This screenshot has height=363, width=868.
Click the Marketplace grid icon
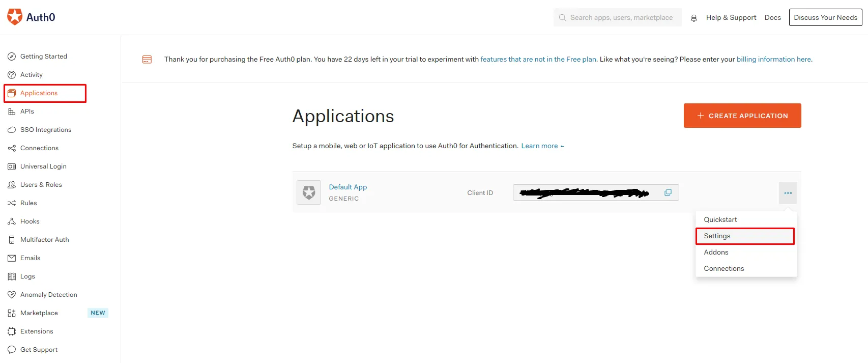click(x=12, y=313)
